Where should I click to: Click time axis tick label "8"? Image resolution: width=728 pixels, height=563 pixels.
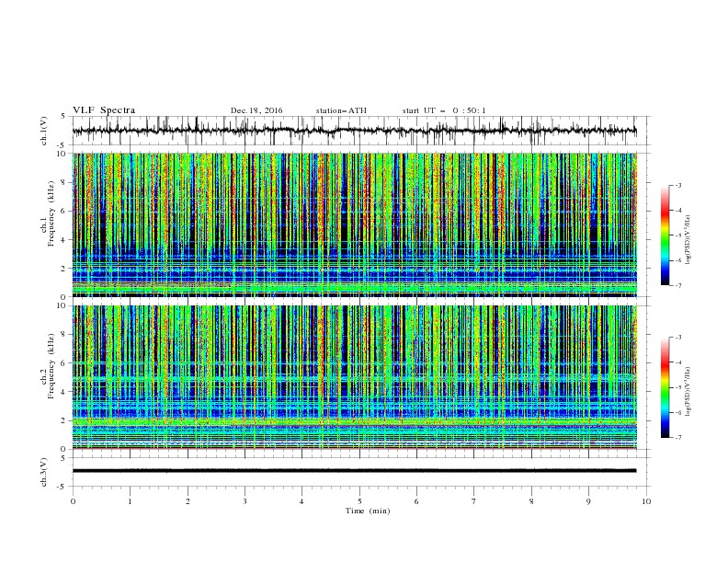(531, 501)
